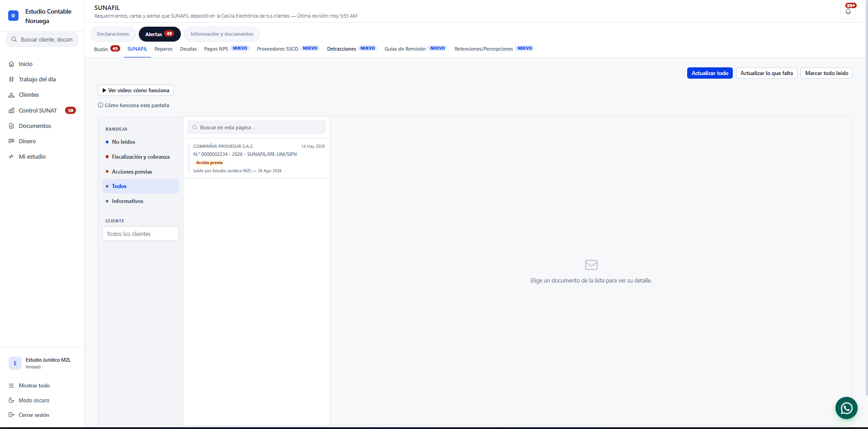Filter inbox by No leídos

pyautogui.click(x=141, y=142)
